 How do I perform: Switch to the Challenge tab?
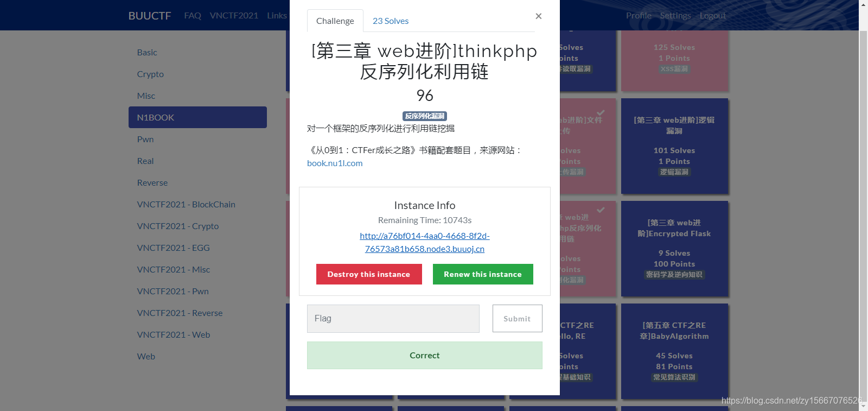(x=335, y=21)
